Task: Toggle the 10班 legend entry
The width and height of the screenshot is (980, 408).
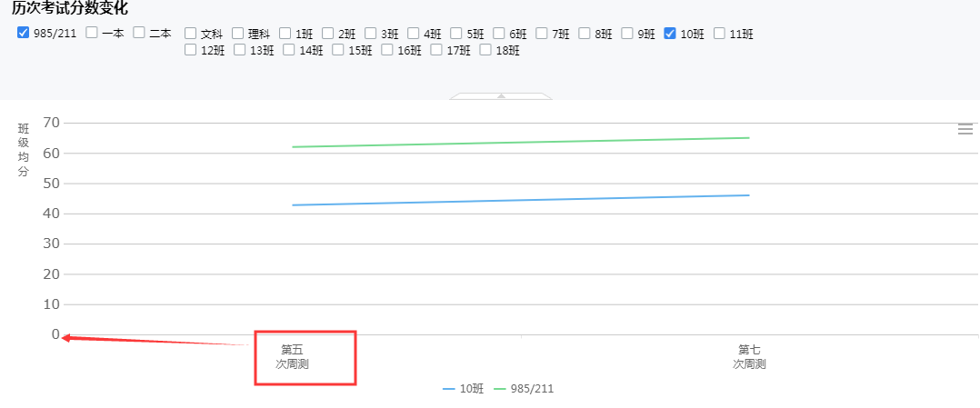Action: [463, 389]
